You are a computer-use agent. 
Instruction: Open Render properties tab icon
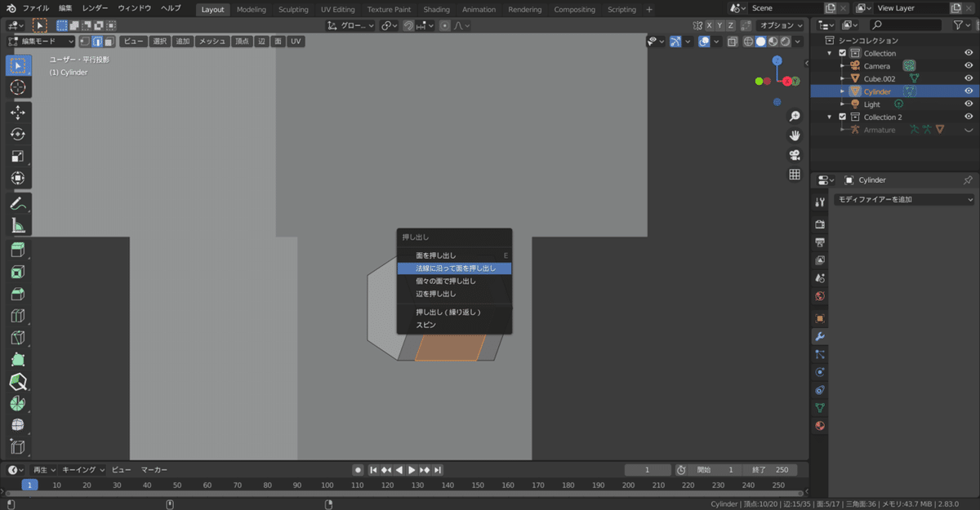820,224
